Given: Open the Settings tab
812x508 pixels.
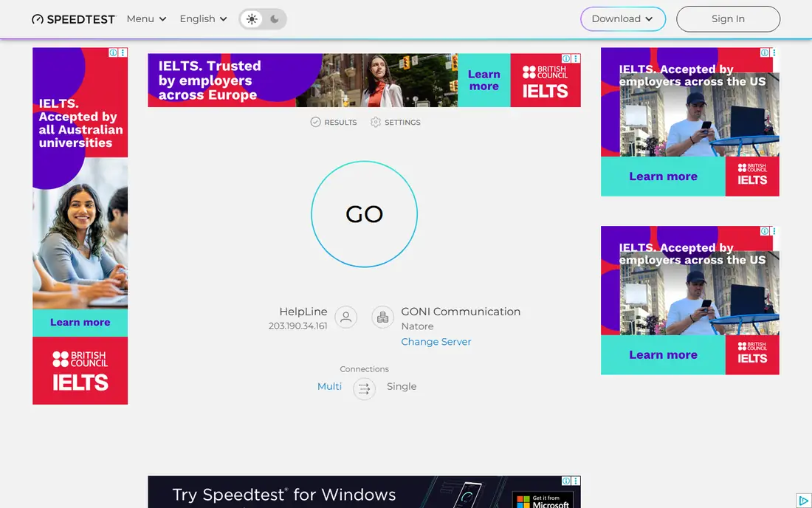Looking at the screenshot, I should pyautogui.click(x=396, y=123).
